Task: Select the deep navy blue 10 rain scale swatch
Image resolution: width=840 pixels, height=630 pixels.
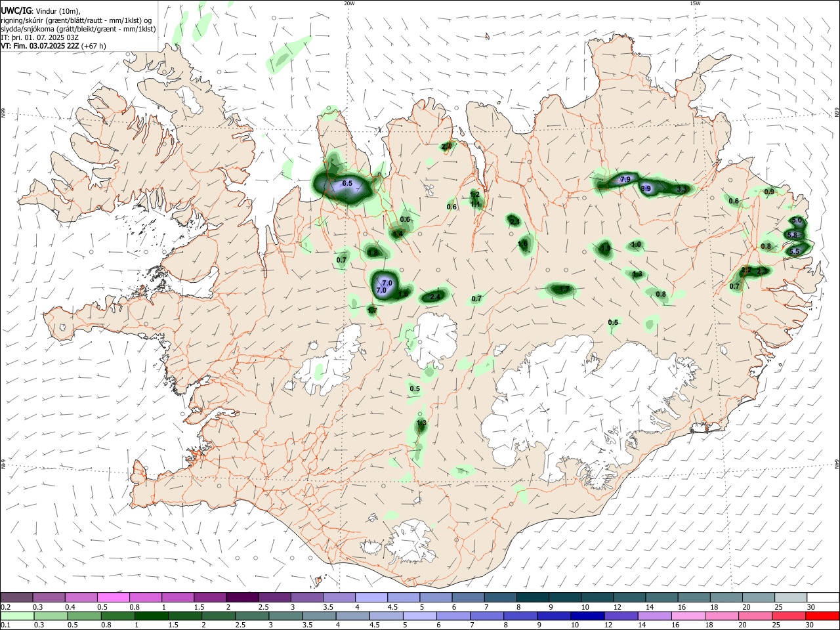Action: coord(587,616)
